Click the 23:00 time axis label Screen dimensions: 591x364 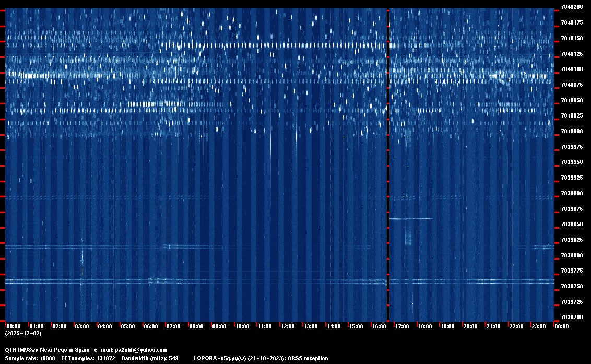pyautogui.click(x=539, y=326)
